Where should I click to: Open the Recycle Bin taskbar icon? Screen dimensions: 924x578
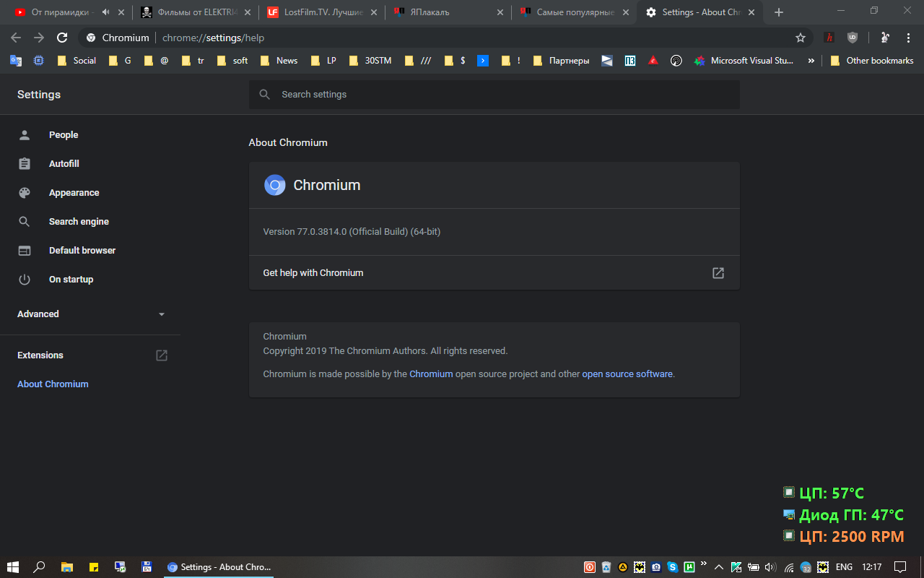(606, 567)
